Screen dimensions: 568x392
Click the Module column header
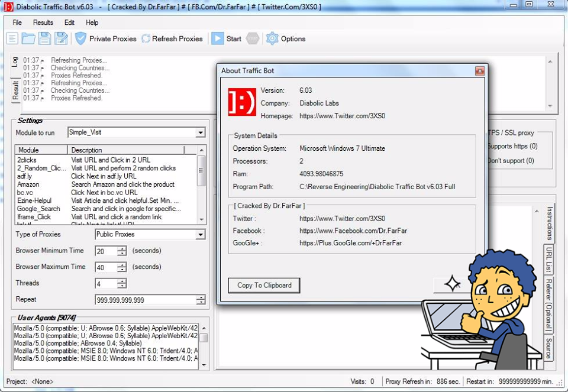tap(41, 150)
